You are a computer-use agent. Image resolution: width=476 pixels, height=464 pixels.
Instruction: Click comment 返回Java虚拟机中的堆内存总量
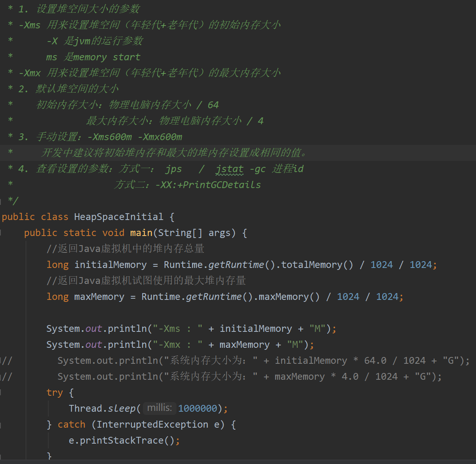coord(125,248)
